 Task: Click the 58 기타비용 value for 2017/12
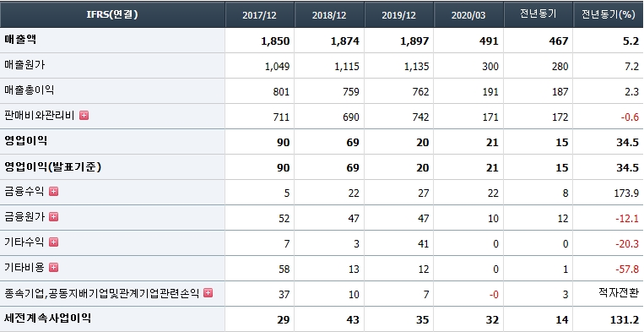(284, 269)
